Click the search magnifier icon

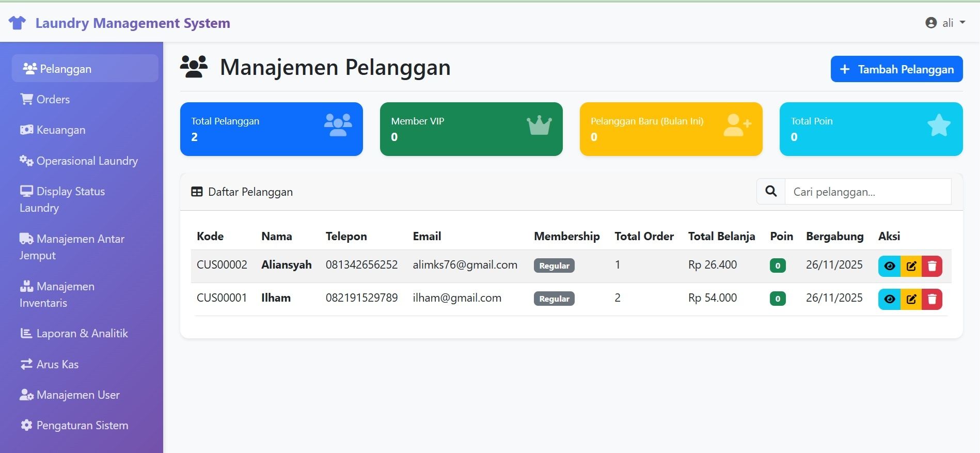[x=771, y=192]
